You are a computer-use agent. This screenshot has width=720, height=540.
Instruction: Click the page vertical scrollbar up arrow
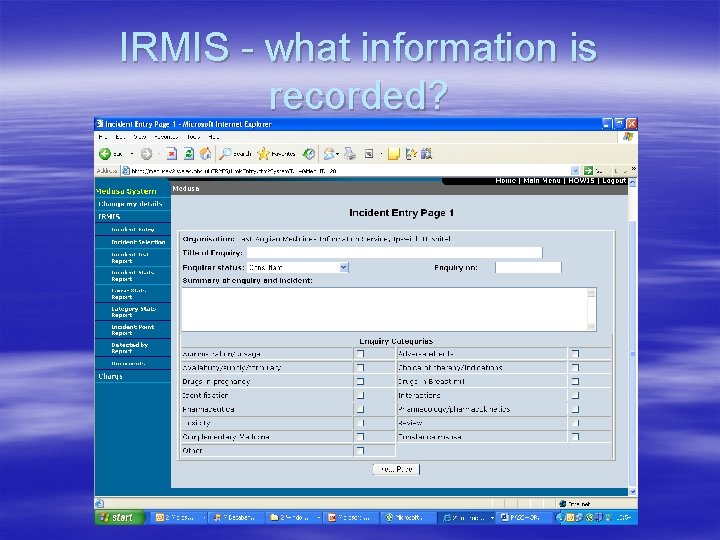(x=632, y=182)
